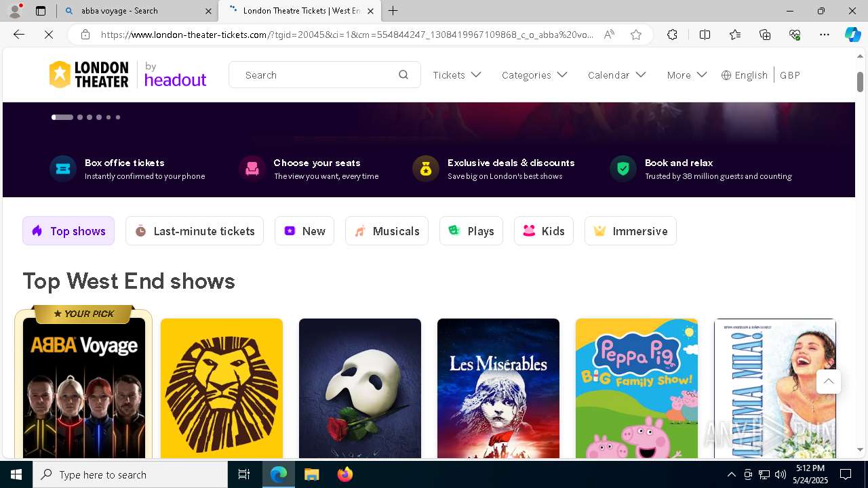This screenshot has width=868, height=488.
Task: Select the Plays filter
Action: click(471, 231)
